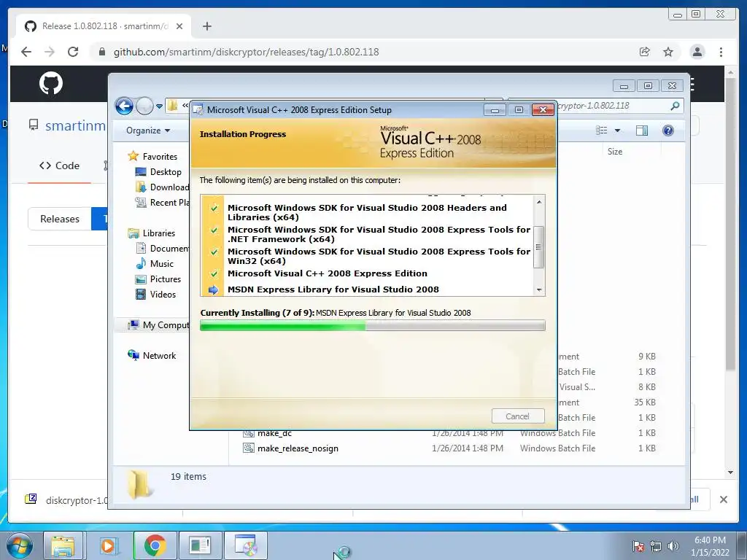
Task: Open the volume tray icon
Action: (x=673, y=547)
